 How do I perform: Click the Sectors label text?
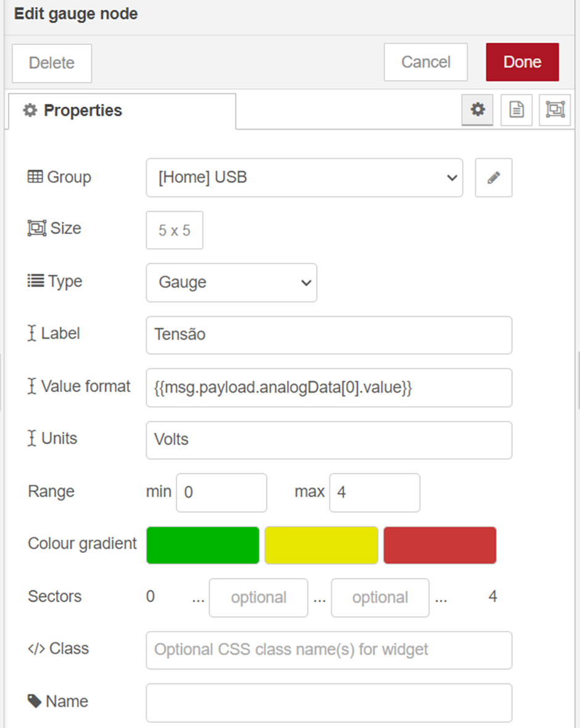tap(55, 596)
